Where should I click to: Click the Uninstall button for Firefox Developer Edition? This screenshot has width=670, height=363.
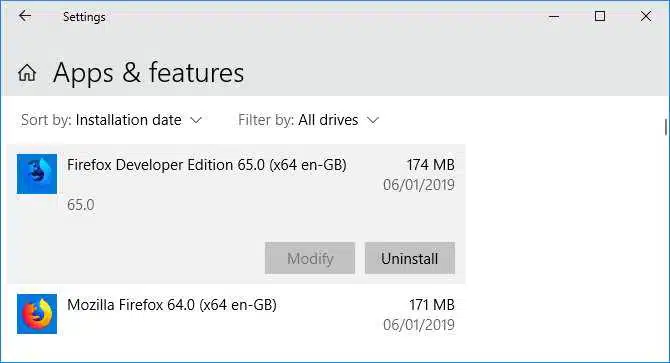click(x=410, y=258)
